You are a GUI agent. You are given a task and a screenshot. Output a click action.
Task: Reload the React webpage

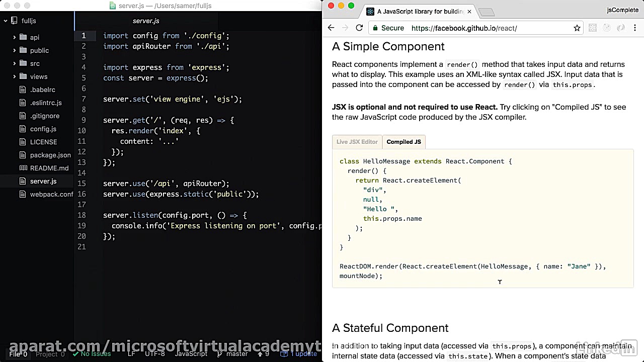tap(359, 28)
